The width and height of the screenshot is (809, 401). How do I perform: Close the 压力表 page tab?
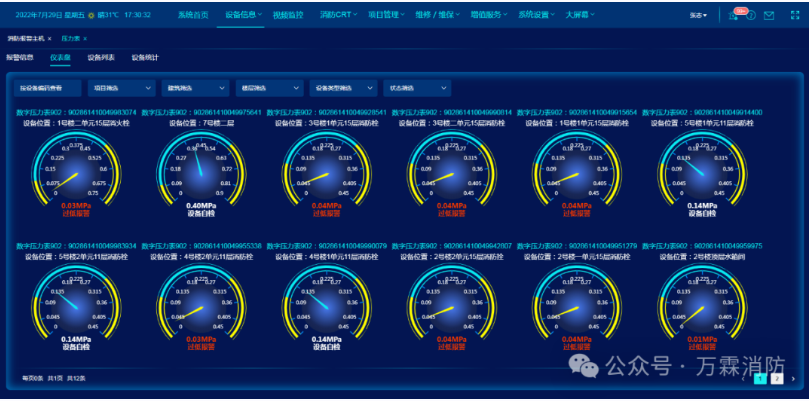pyautogui.click(x=85, y=39)
